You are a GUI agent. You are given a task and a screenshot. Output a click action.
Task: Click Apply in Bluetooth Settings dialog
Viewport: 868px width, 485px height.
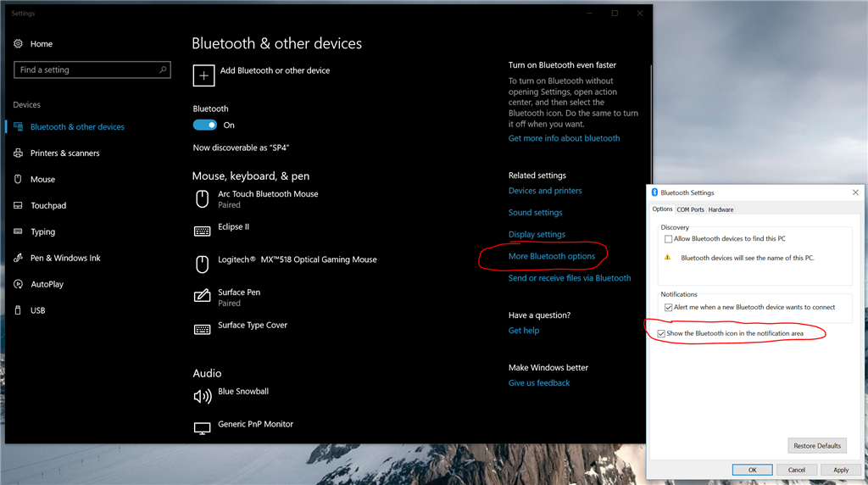pyautogui.click(x=841, y=470)
